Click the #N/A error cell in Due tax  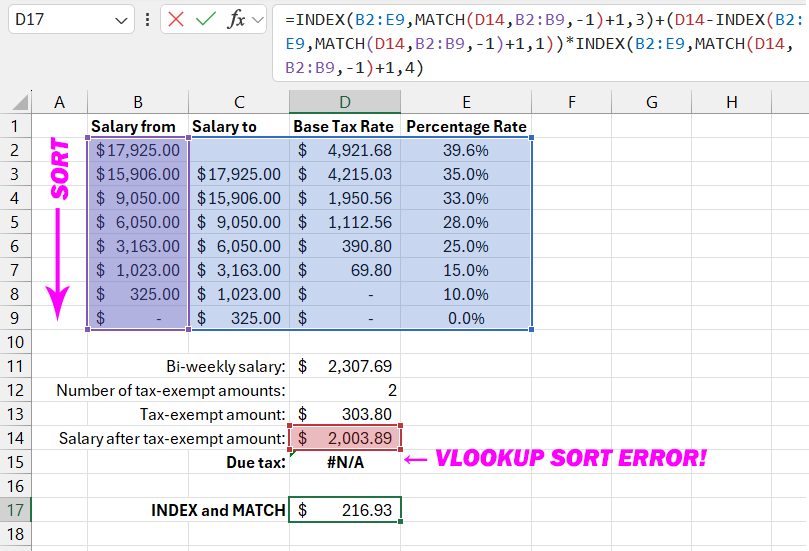[345, 462]
